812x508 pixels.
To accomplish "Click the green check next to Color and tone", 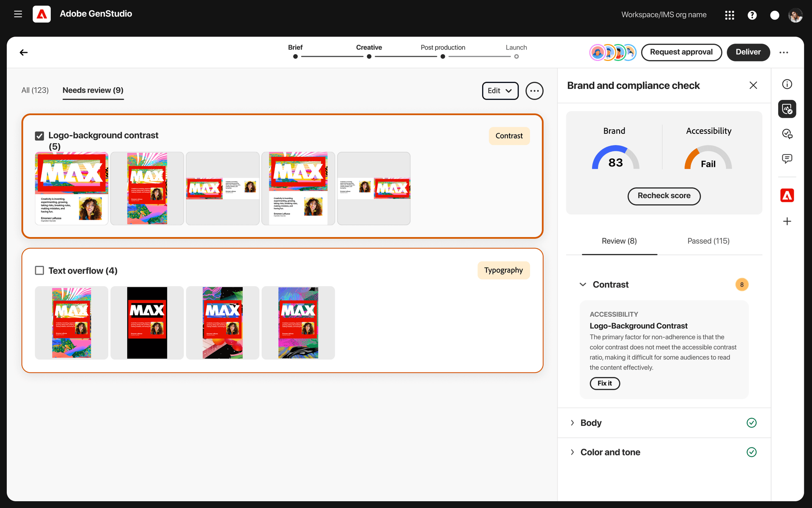I will pyautogui.click(x=752, y=452).
